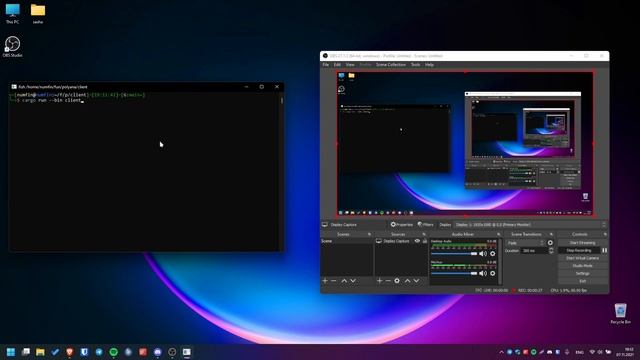Open the Fade transition dropdown
Viewport: 640px width, 360px height.
[x=526, y=243]
